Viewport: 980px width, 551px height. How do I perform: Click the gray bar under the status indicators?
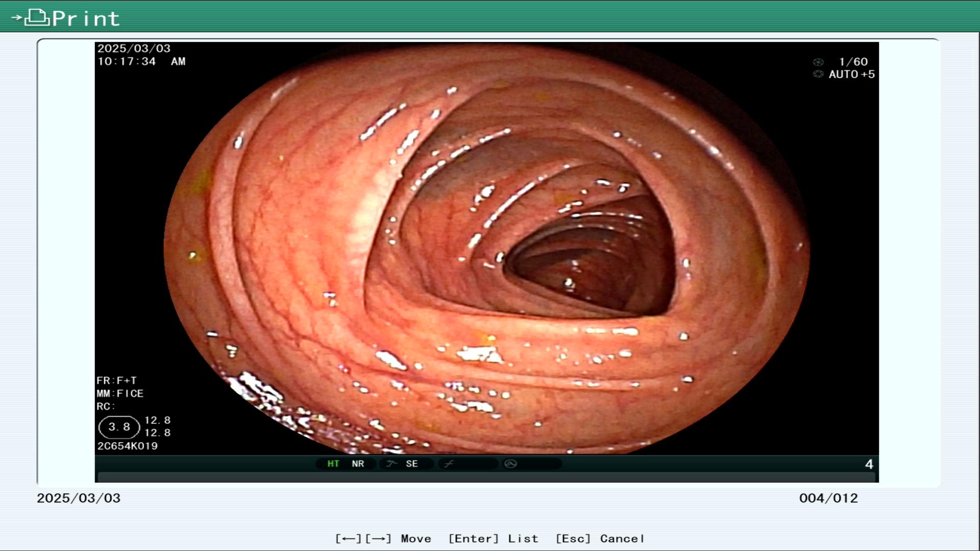point(486,478)
